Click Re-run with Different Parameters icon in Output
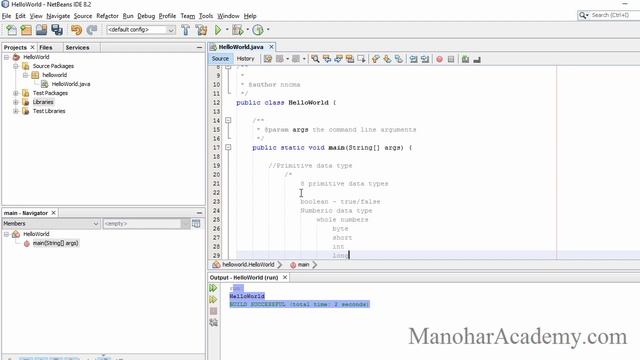The image size is (640, 360). coord(213,300)
